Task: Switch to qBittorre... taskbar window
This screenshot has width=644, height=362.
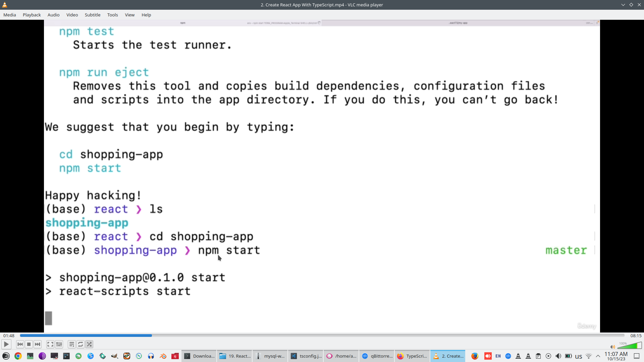Action: (377, 356)
